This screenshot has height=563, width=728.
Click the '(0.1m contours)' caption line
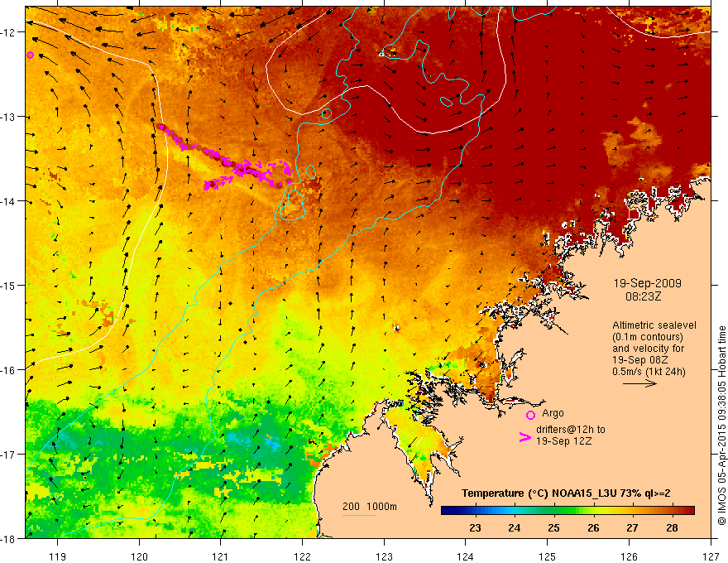[x=648, y=337]
